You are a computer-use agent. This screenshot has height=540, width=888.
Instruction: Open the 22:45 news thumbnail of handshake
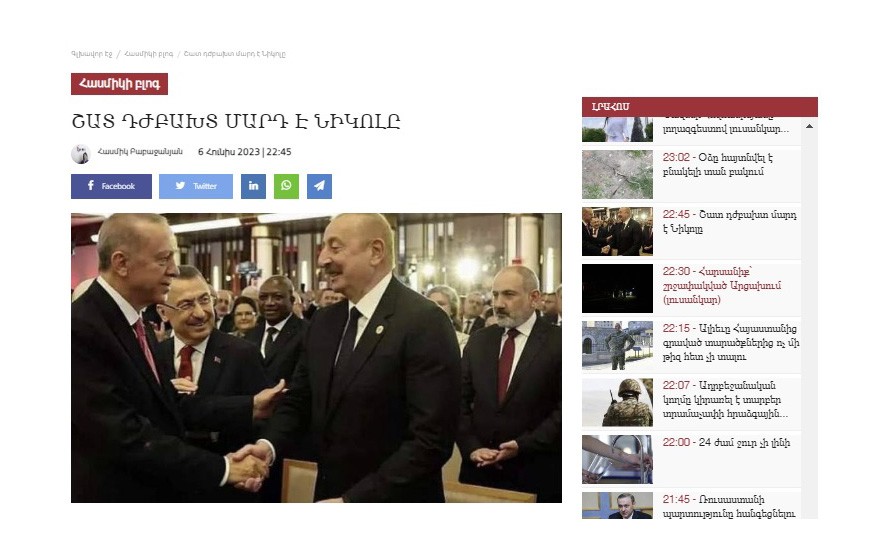coord(617,232)
